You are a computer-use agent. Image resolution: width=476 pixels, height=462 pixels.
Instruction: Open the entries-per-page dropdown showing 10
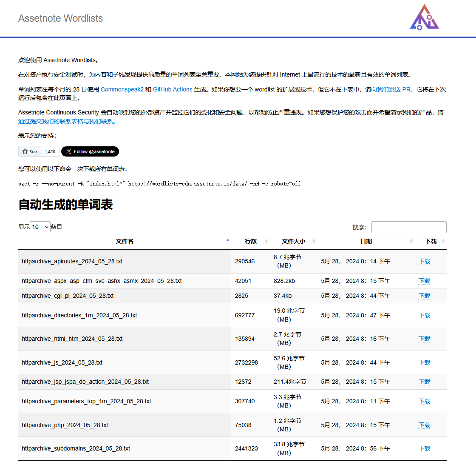click(x=40, y=227)
